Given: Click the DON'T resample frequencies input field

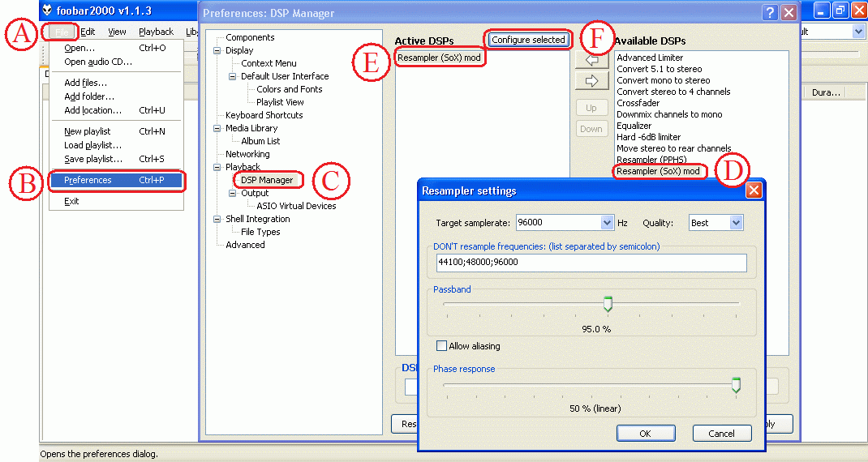Looking at the screenshot, I should click(591, 263).
